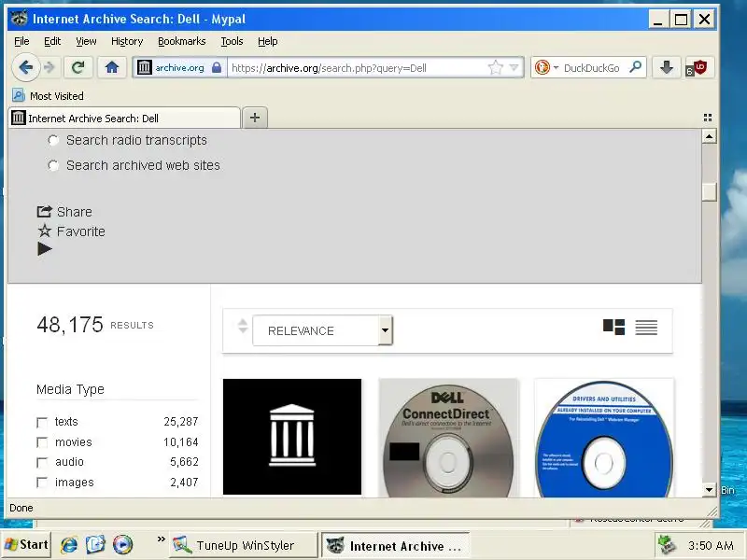
Task: Open the Downloads arrow button
Action: click(x=666, y=67)
